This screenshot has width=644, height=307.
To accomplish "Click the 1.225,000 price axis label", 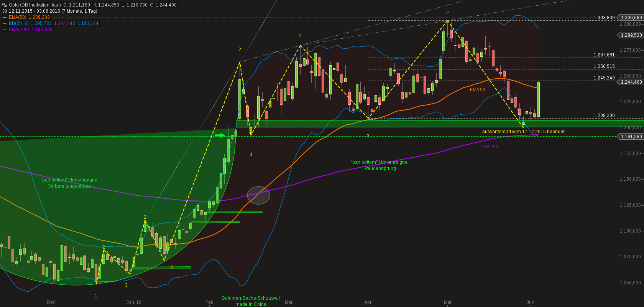I will (631, 102).
